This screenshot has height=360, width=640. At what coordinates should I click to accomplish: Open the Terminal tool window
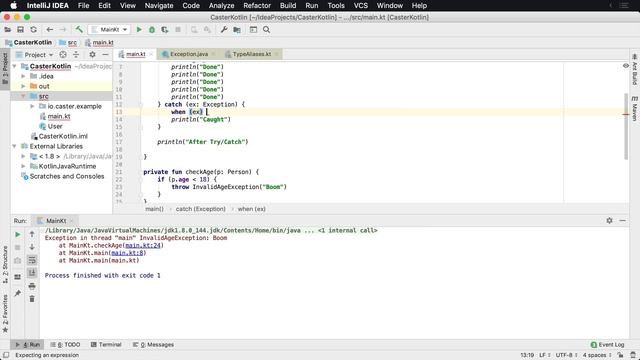[x=106, y=344]
